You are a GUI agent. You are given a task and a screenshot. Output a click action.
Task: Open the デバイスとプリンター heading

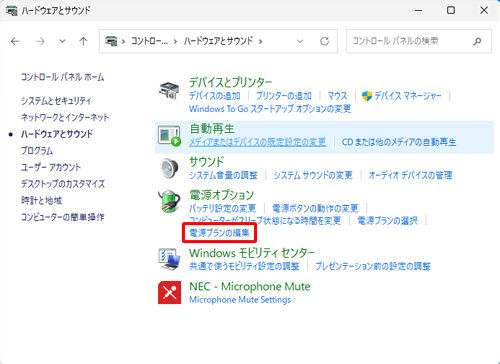click(231, 82)
